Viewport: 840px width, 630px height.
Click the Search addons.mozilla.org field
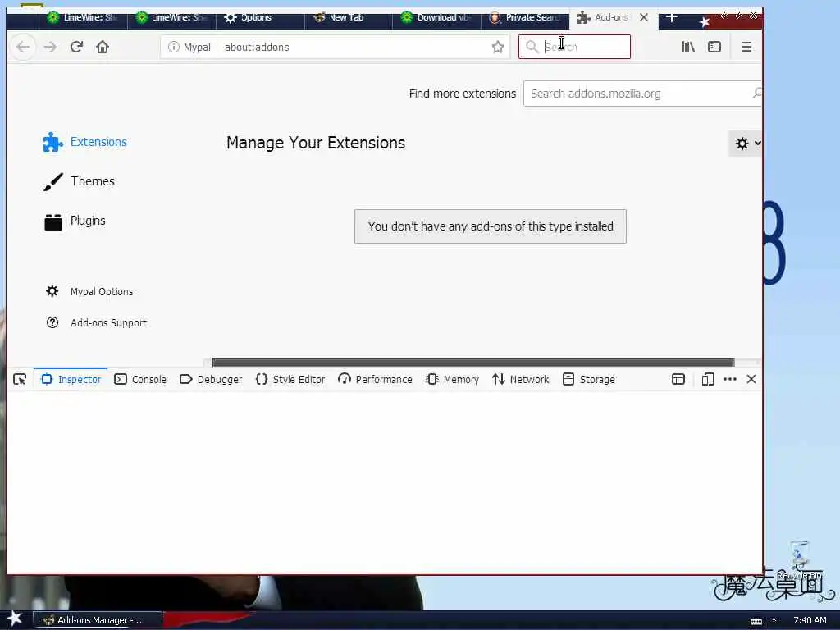[641, 94]
